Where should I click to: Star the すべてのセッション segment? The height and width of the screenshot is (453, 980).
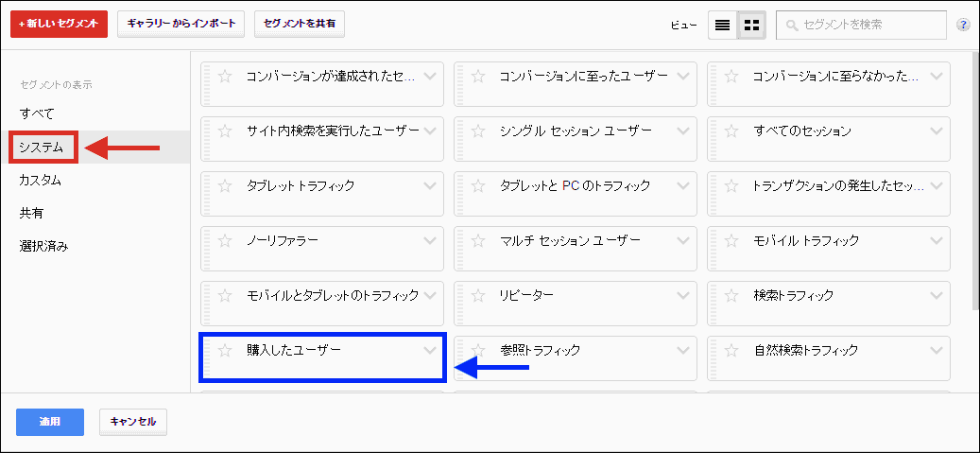732,131
